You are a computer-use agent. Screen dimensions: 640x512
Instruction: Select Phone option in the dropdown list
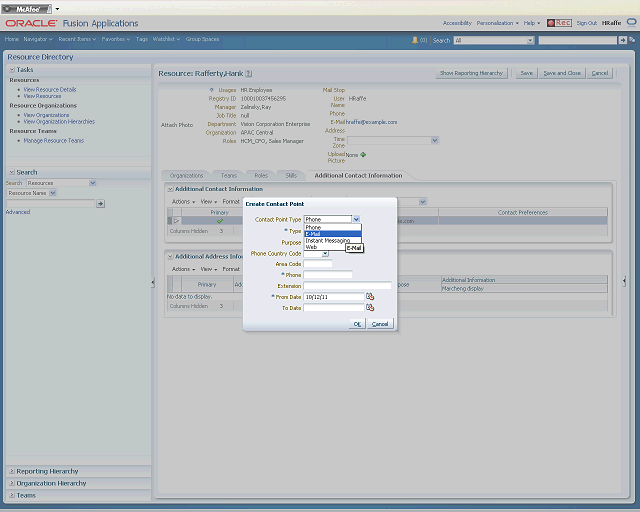pos(333,227)
